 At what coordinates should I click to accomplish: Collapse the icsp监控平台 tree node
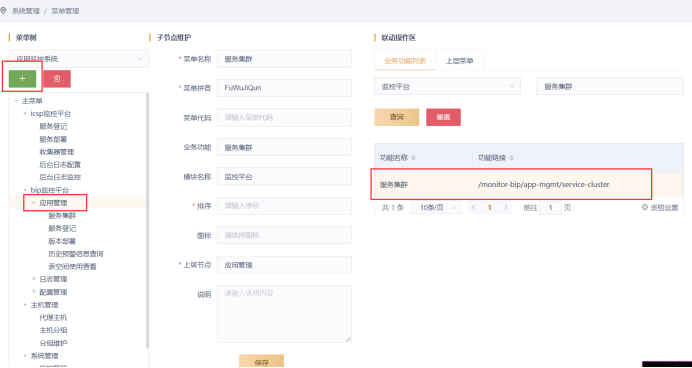click(x=25, y=114)
